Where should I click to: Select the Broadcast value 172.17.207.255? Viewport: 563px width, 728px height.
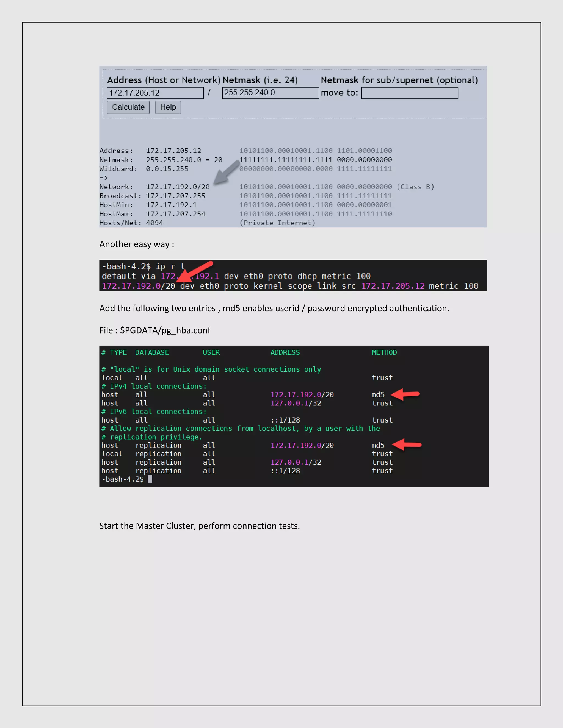pos(176,196)
